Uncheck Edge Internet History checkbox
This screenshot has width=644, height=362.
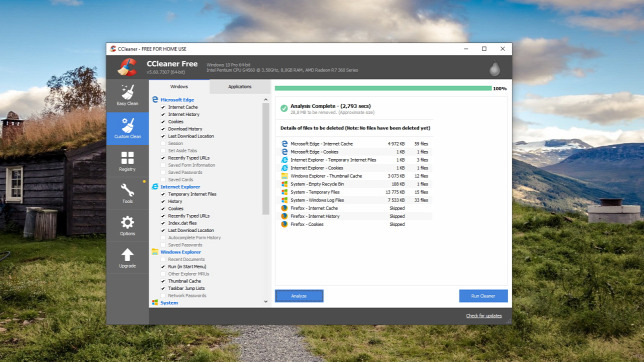tap(163, 115)
